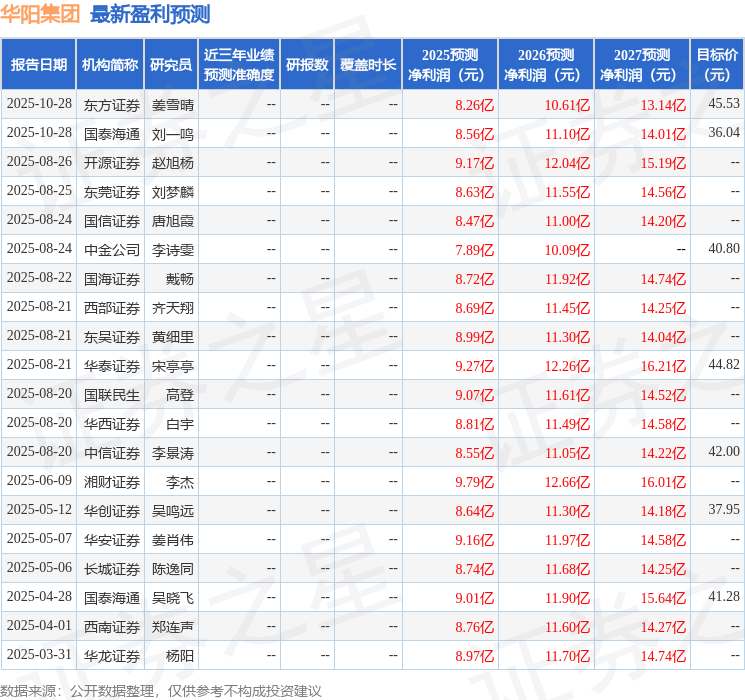Select analyst 刘一鸣 cell

pyautogui.click(x=172, y=134)
